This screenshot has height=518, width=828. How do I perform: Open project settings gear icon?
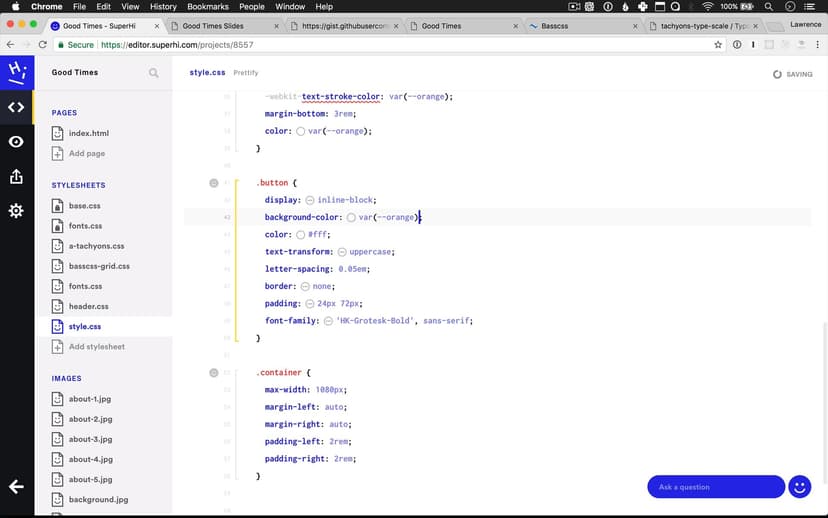click(x=16, y=211)
